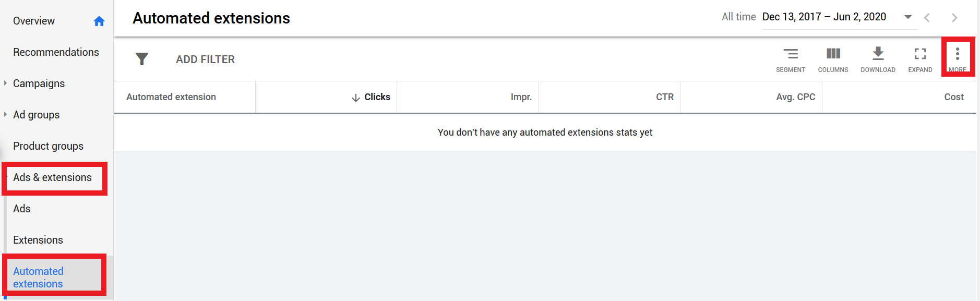
Task: Open Product groups in the sidebar
Action: point(48,146)
